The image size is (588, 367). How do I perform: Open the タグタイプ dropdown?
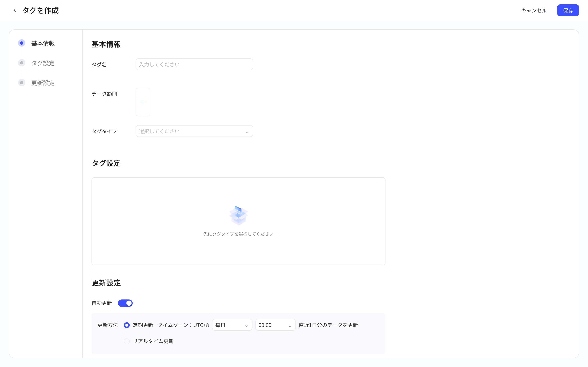coord(194,131)
